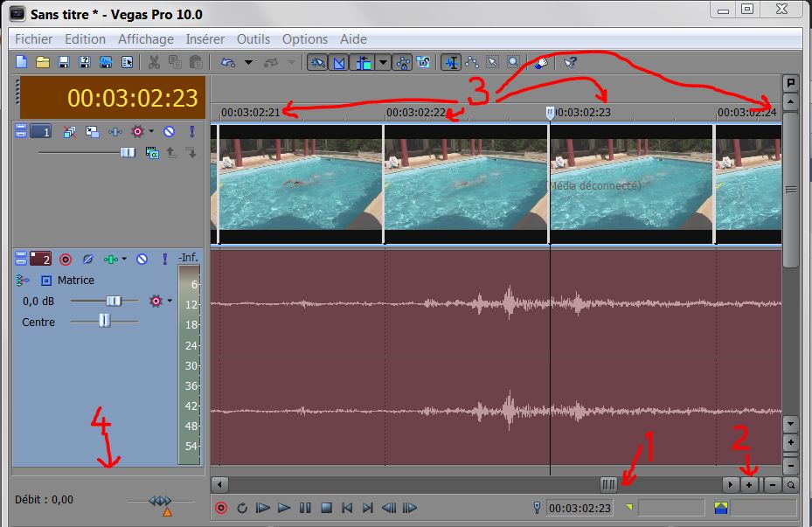Open the Affichage menu
The height and width of the screenshot is (527, 812).
(145, 39)
